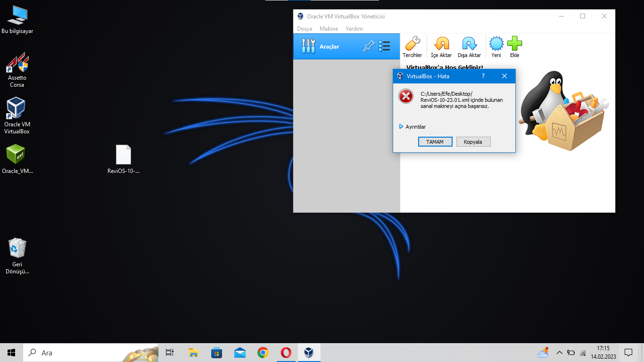Viewport: 644px width, 362px height.
Task: Open the Makine menu
Action: tap(329, 29)
